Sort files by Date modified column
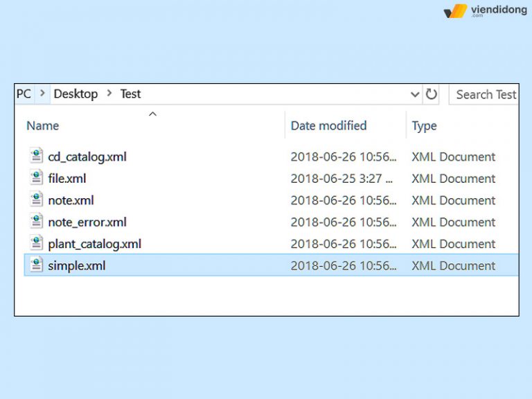Image resolution: width=532 pixels, height=399 pixels. point(328,125)
